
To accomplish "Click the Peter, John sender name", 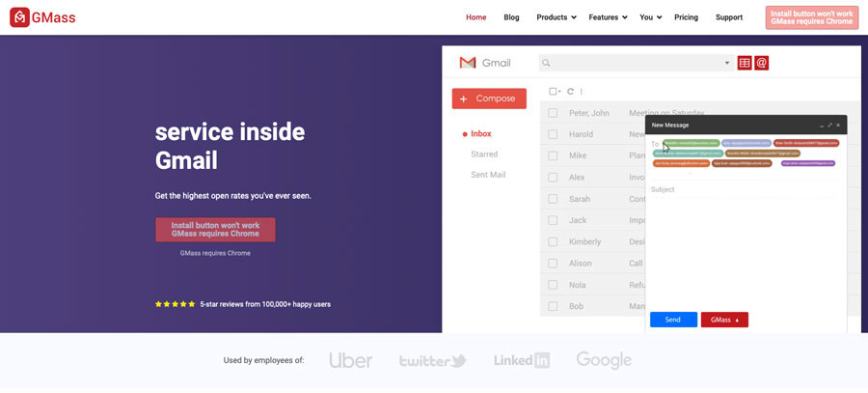I will pos(589,113).
